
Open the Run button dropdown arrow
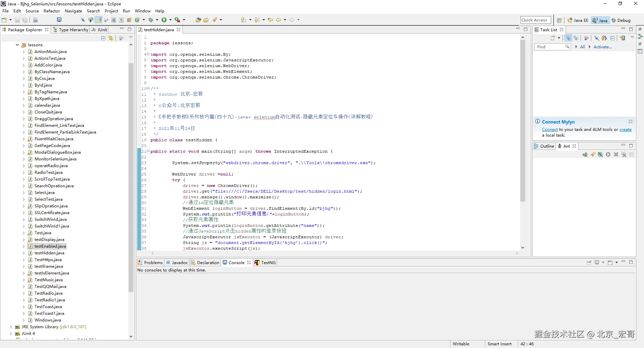[170, 20]
